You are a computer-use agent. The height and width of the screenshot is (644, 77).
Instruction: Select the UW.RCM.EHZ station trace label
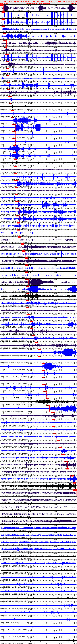click(x=18, y=116)
